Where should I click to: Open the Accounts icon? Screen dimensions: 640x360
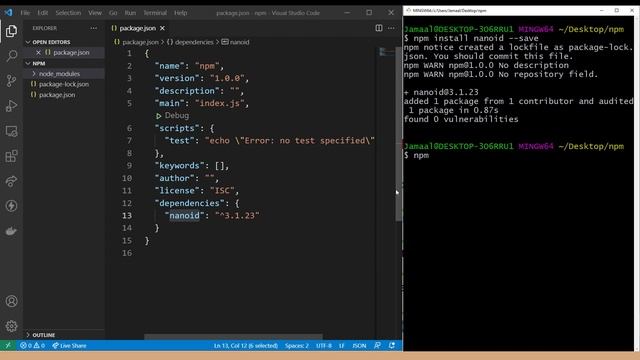point(11,301)
